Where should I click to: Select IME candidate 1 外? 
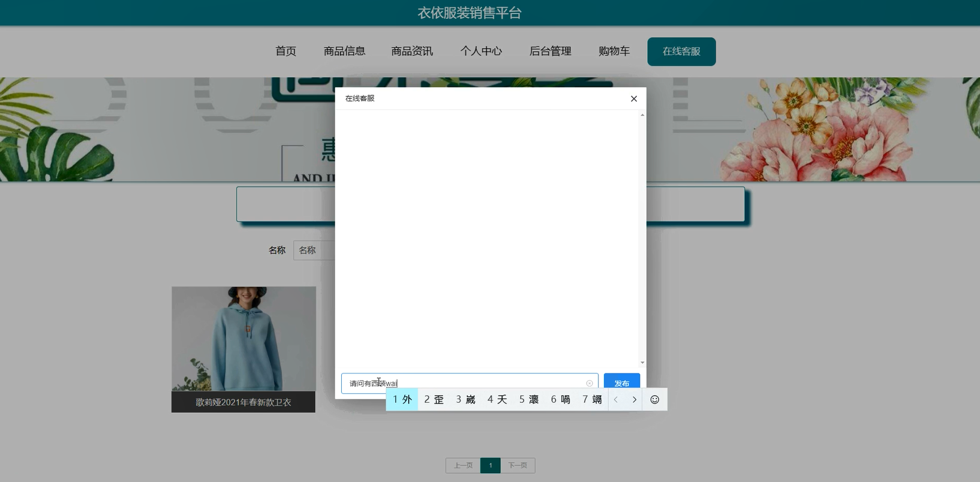pyautogui.click(x=402, y=400)
